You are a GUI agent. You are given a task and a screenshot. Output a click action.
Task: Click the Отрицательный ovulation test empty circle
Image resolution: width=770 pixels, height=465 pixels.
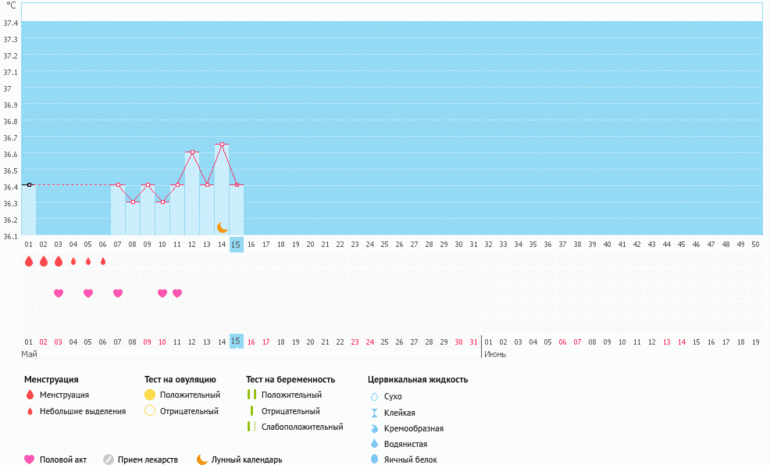coord(150,411)
